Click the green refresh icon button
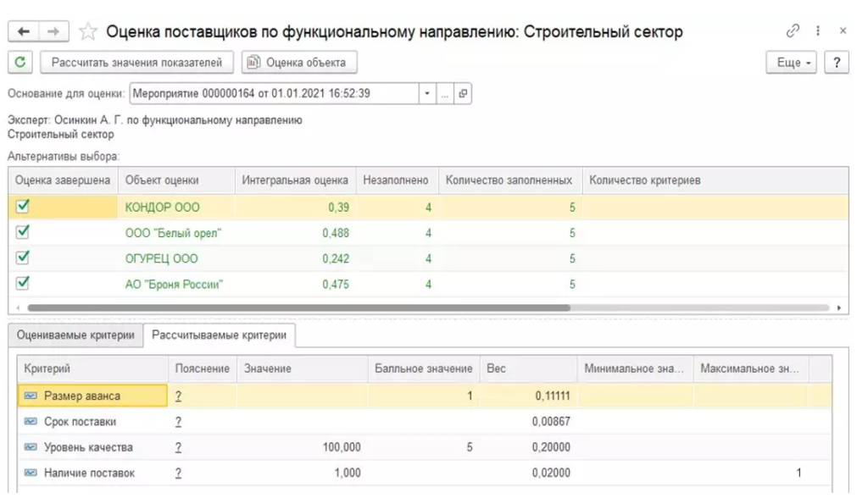868x504 pixels. coord(20,63)
